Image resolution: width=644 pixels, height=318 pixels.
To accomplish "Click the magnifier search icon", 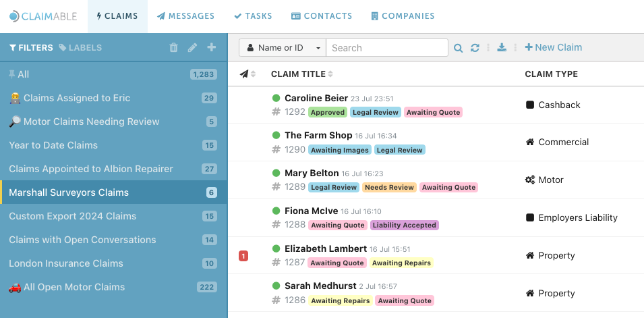I will pyautogui.click(x=458, y=48).
